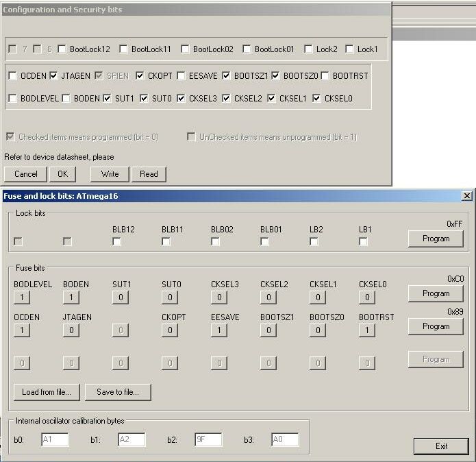476x462 pixels.
Task: Toggle the SUT1 fuse bit button
Action: click(x=121, y=297)
